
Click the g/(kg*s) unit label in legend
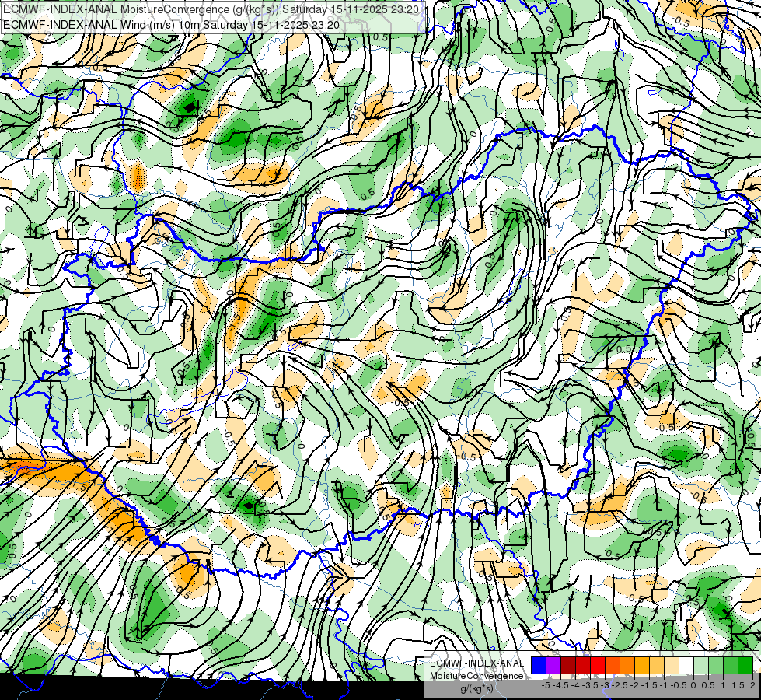pyautogui.click(x=476, y=688)
